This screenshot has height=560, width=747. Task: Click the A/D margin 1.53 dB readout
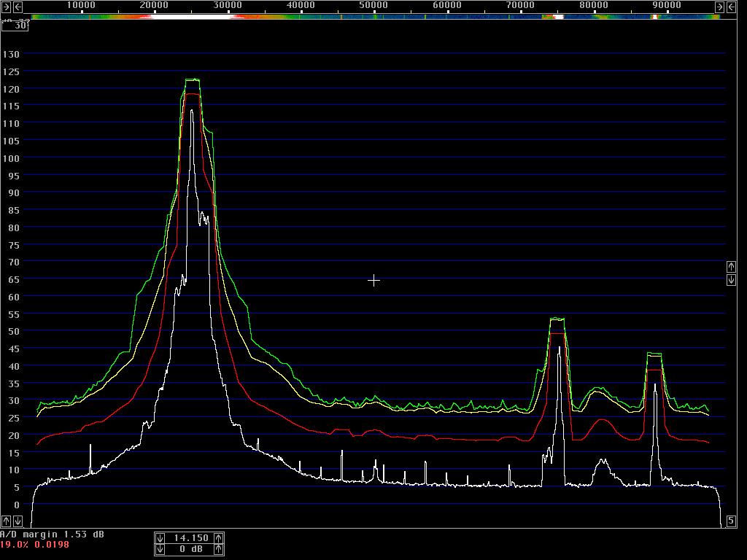pos(52,534)
